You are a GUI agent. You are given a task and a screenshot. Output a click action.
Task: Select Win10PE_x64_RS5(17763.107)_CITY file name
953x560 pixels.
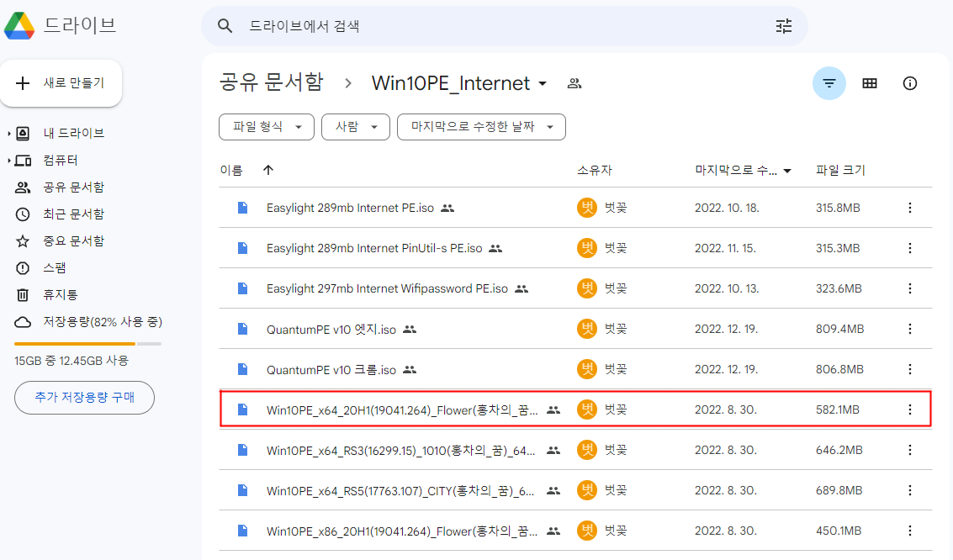[x=400, y=491]
